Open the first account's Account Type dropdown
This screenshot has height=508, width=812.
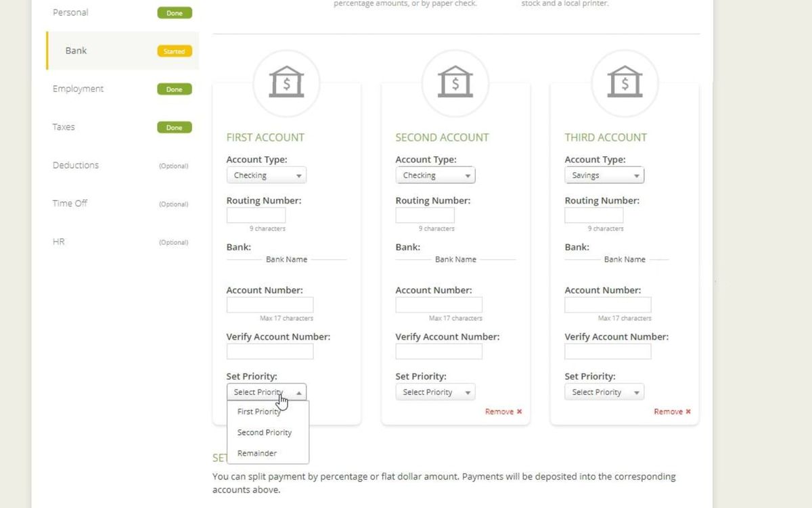(x=266, y=175)
